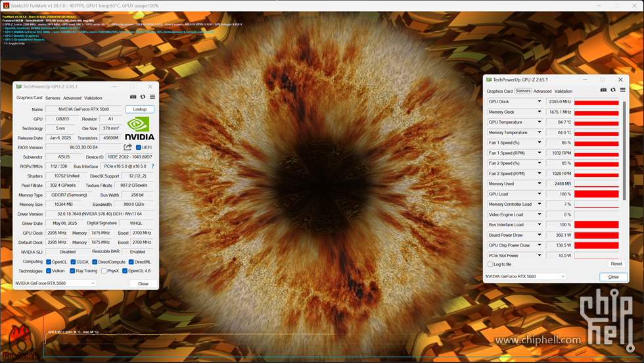644x363 pixels.
Task: Switch to Validation tab in left GPU-Z window
Action: (93, 98)
